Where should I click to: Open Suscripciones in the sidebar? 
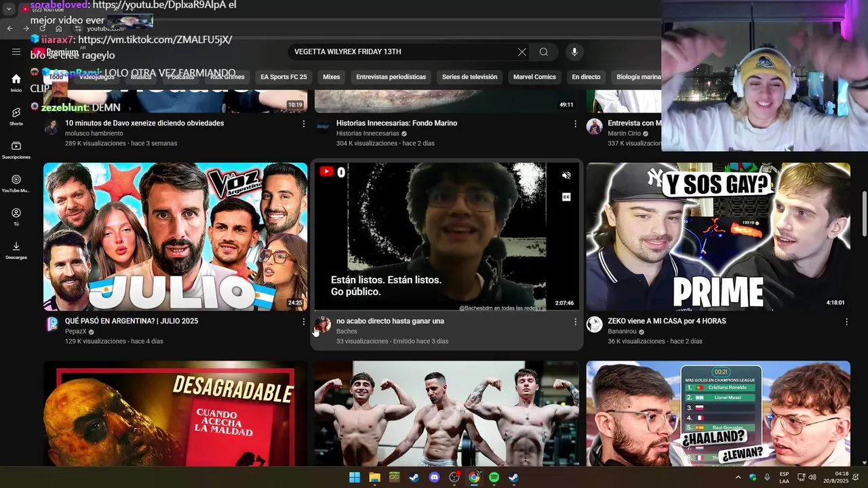pyautogui.click(x=16, y=150)
